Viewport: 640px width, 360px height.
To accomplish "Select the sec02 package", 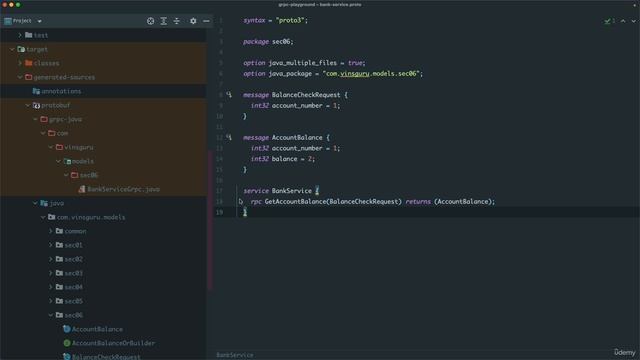I will point(73,259).
